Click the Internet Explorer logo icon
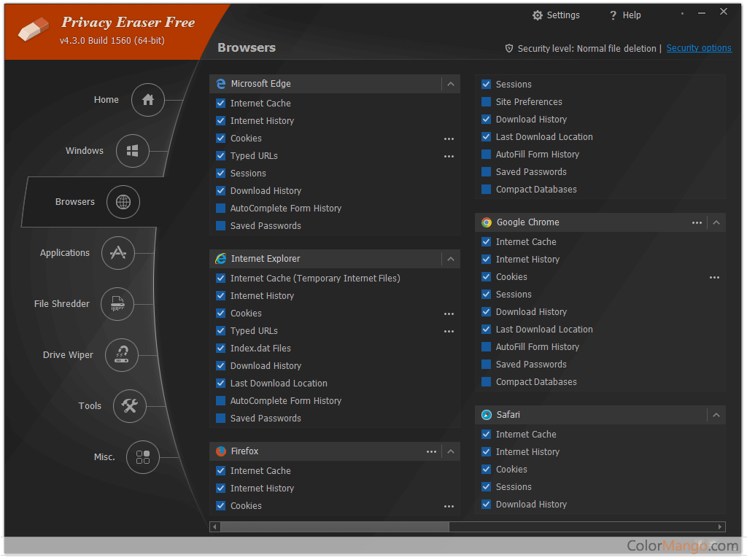747x560 pixels. pyautogui.click(x=220, y=259)
